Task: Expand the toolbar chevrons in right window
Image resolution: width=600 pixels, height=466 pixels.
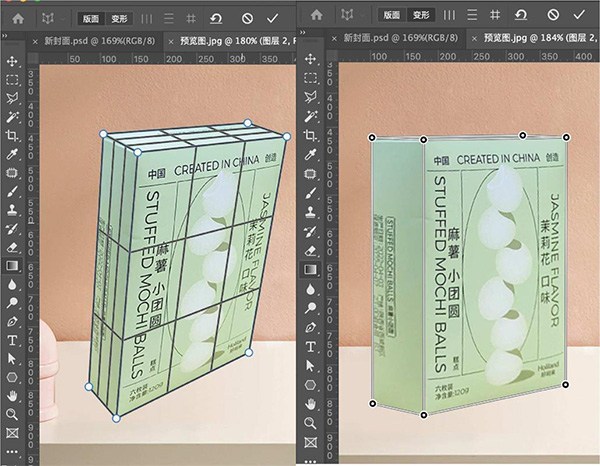Action: click(303, 33)
